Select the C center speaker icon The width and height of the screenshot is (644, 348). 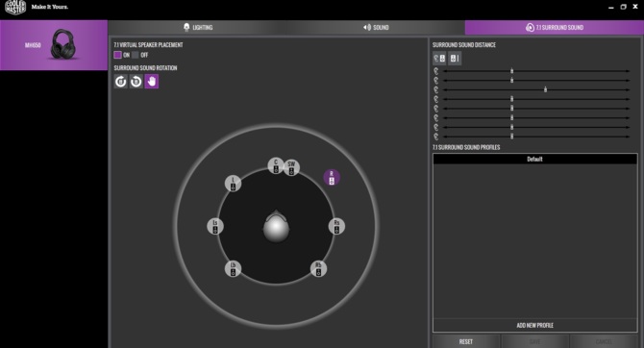coord(276,165)
